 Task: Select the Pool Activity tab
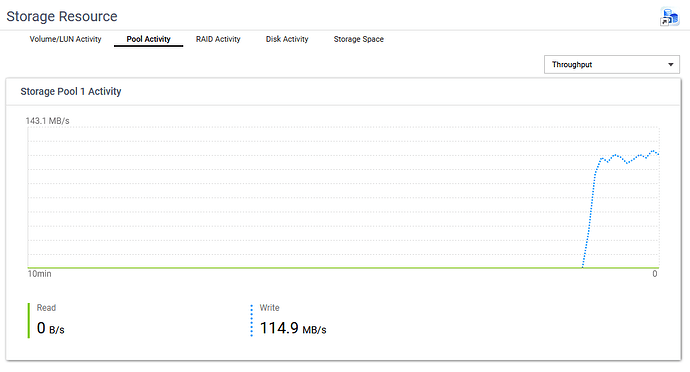[148, 39]
